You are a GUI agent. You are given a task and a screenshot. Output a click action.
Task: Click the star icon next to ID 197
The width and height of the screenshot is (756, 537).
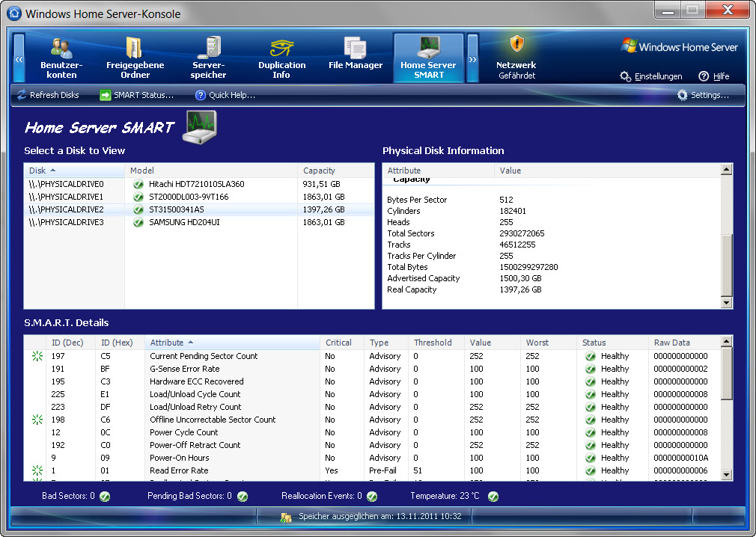coord(37,356)
